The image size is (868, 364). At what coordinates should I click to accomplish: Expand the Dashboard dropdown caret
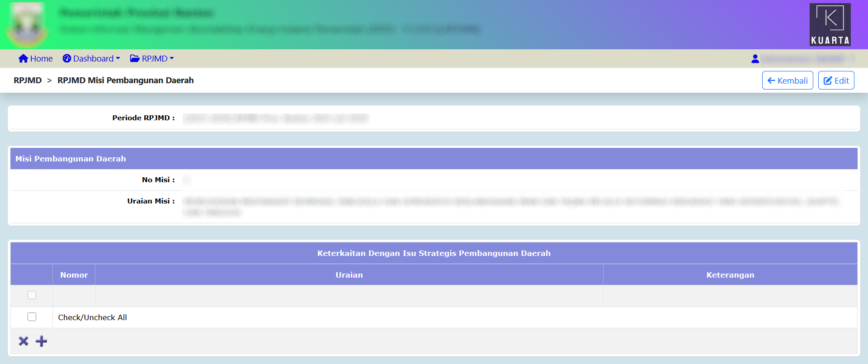coord(118,58)
